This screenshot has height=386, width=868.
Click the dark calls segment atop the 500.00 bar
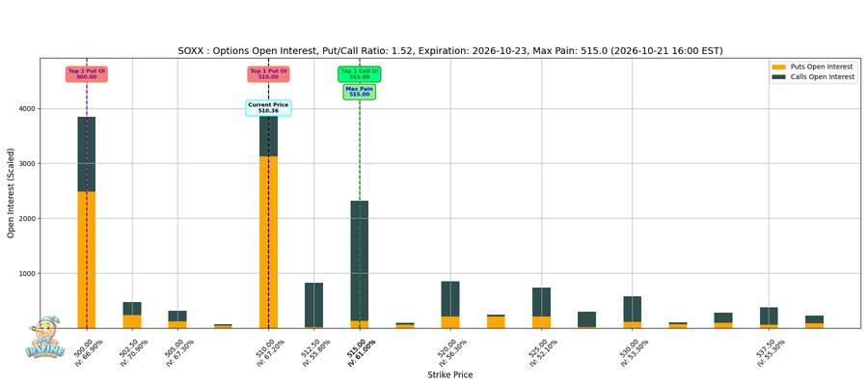click(87, 154)
